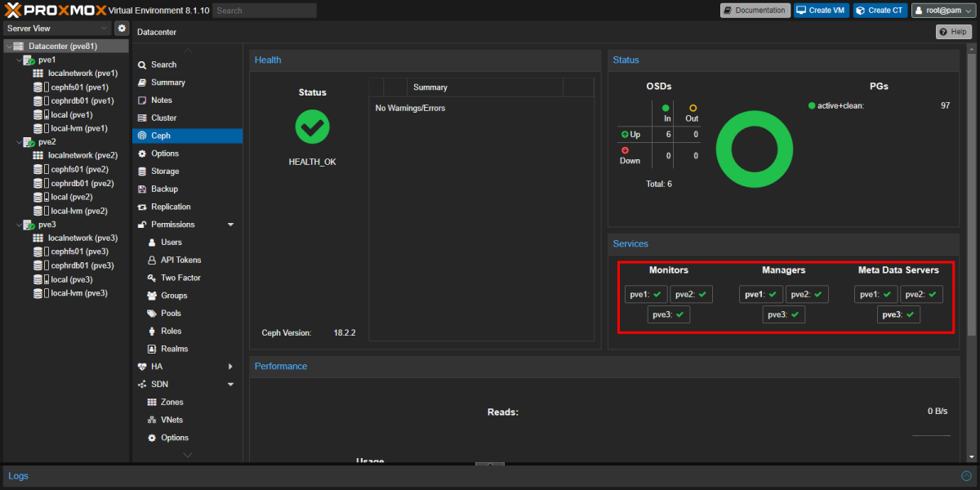Screen dimensions: 980x490
Task: Click the Users person icon
Action: click(152, 243)
